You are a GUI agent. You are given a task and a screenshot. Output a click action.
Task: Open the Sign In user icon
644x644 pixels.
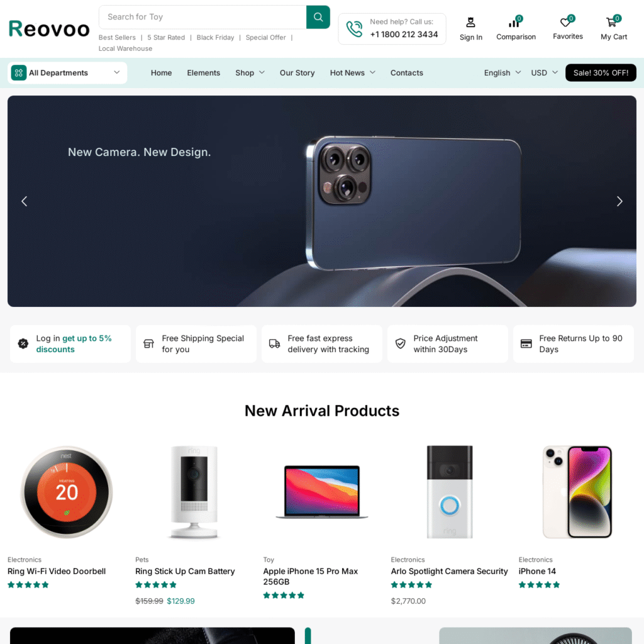coord(470,22)
